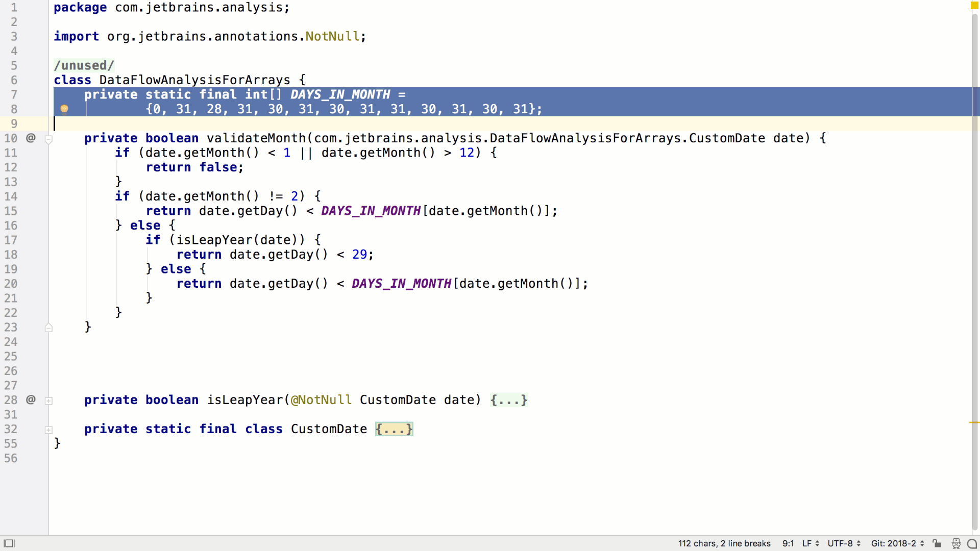Click the tool window bars icon bottom left
Viewport: 980px width, 551px height.
[9, 543]
